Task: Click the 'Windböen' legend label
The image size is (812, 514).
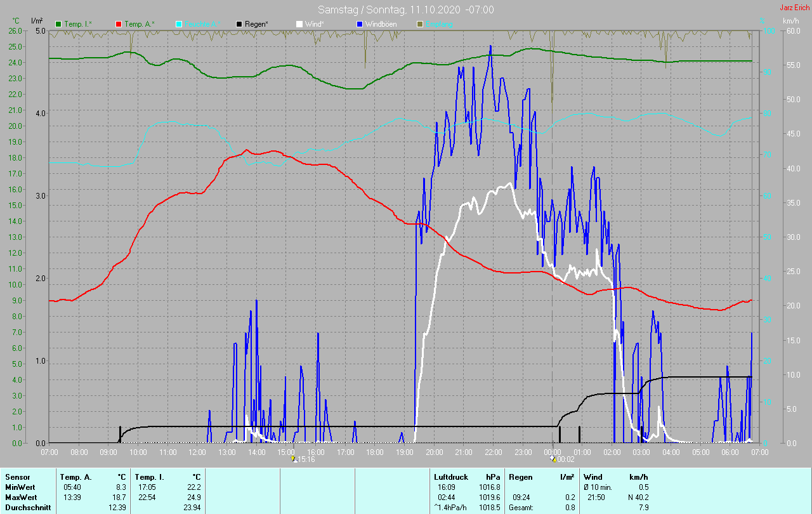Action: [381, 24]
